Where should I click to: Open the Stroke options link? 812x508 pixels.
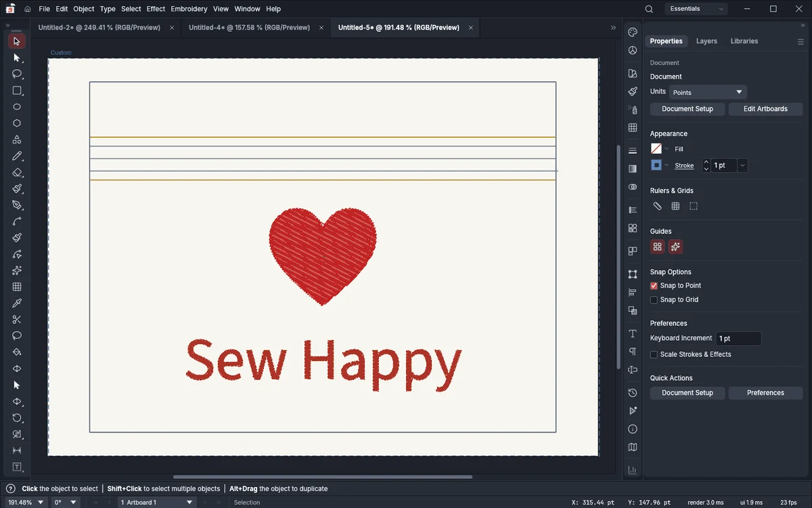point(684,166)
